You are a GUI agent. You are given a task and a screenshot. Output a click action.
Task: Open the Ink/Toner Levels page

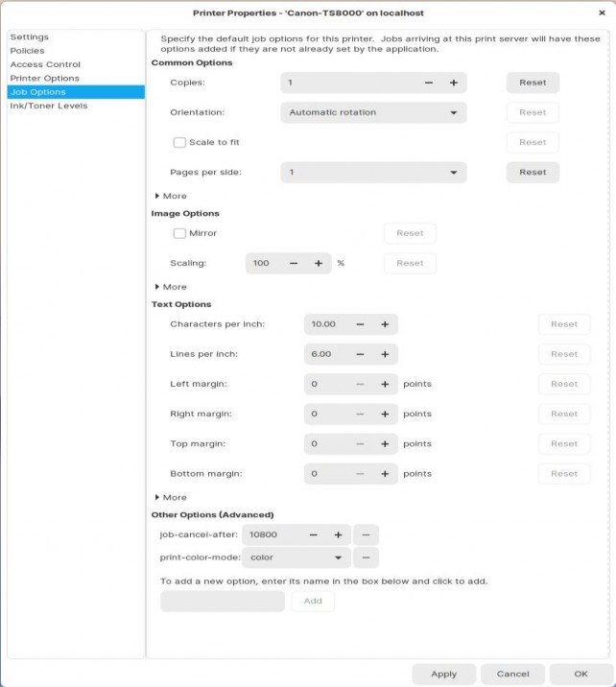(76, 106)
